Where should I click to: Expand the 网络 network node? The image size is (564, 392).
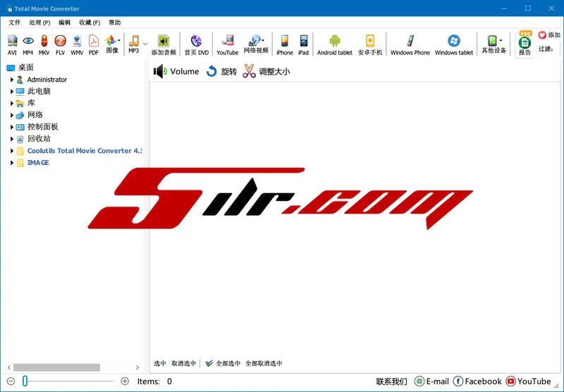pyautogui.click(x=11, y=115)
